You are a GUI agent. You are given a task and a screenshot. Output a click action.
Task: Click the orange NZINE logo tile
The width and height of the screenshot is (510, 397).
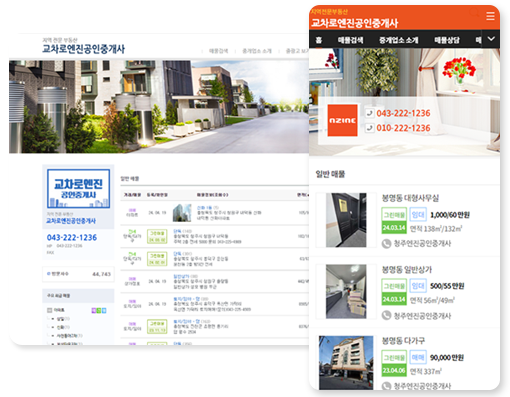point(342,120)
